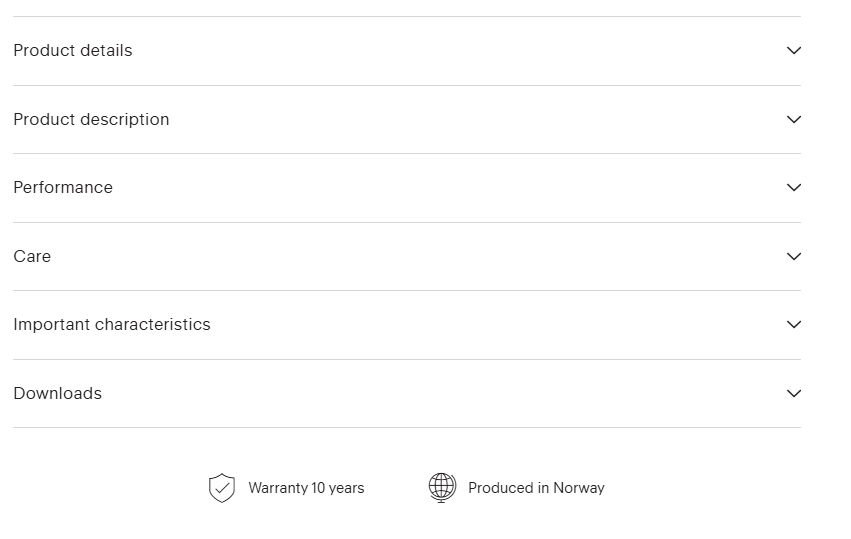Viewport: 851px width, 539px height.
Task: Click the down arrow on the Performance row
Action: (794, 188)
